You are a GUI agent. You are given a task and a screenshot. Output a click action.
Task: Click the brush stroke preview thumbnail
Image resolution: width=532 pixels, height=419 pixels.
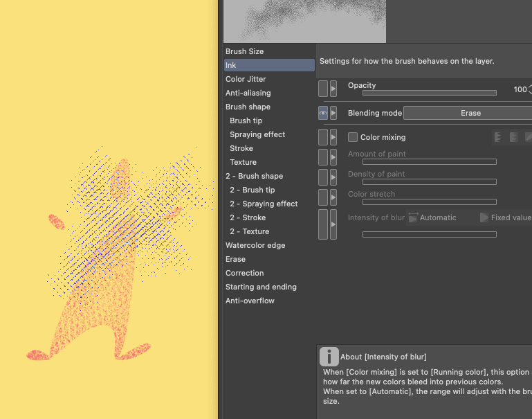[304, 21]
